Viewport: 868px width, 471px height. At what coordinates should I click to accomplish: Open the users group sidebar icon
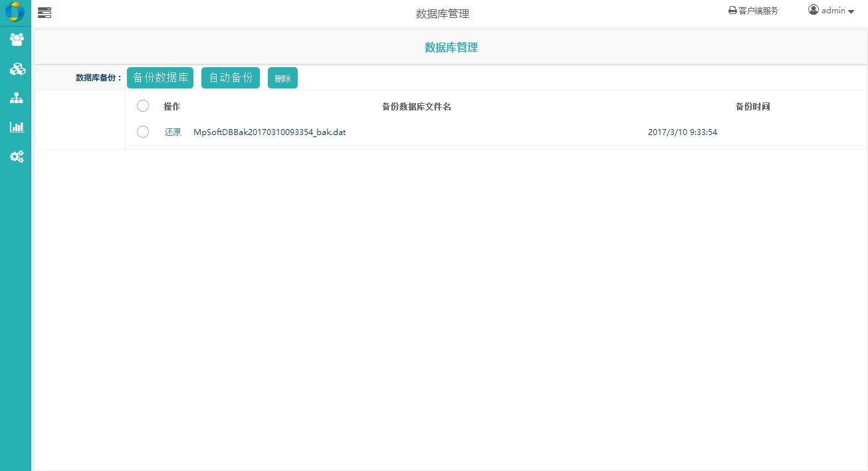pos(17,40)
